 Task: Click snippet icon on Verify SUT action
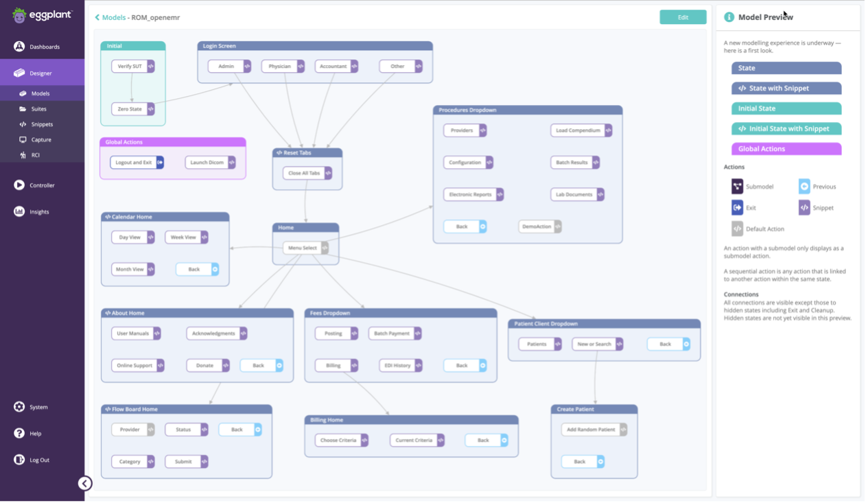(x=150, y=67)
